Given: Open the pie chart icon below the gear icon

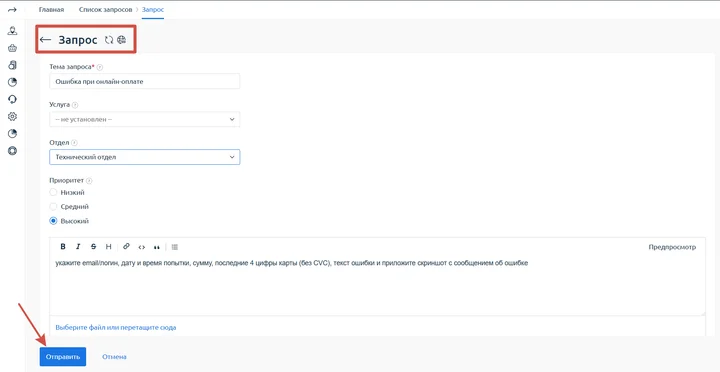Looking at the screenshot, I should pos(12,134).
